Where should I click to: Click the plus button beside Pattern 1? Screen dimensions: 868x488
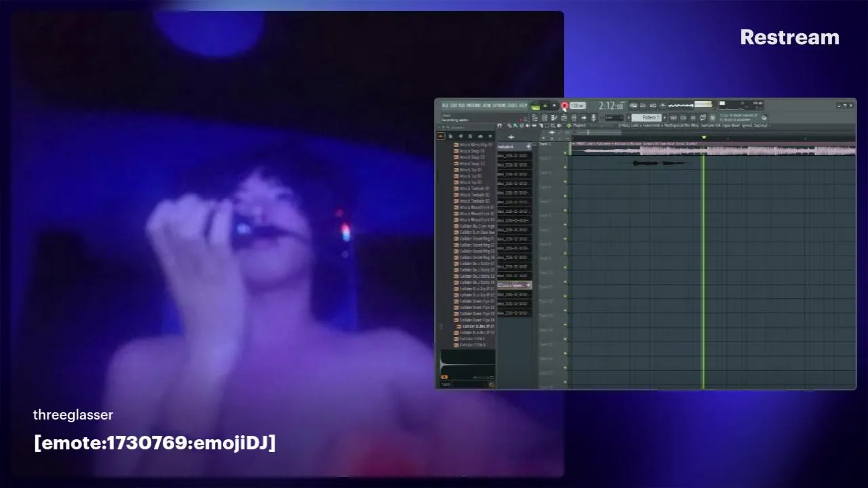coord(665,117)
